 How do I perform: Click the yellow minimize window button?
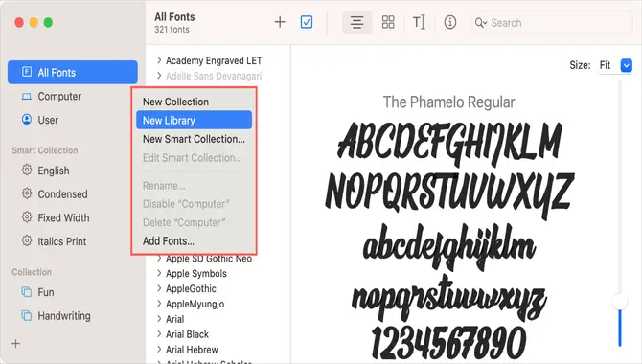pos(34,23)
